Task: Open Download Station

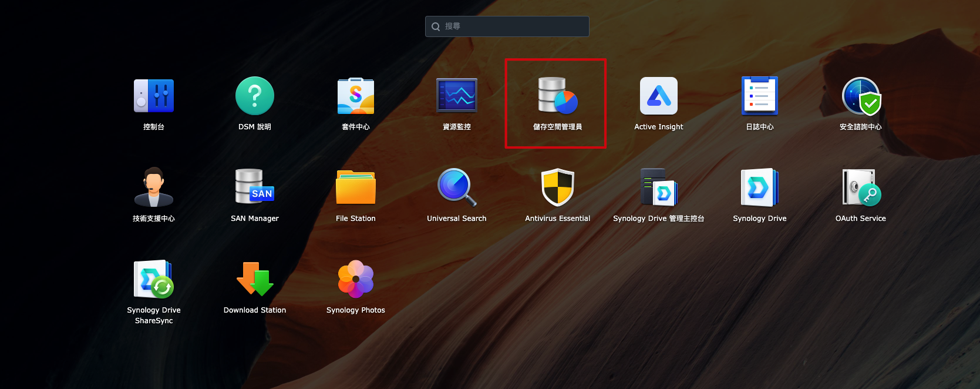Action: 255,280
